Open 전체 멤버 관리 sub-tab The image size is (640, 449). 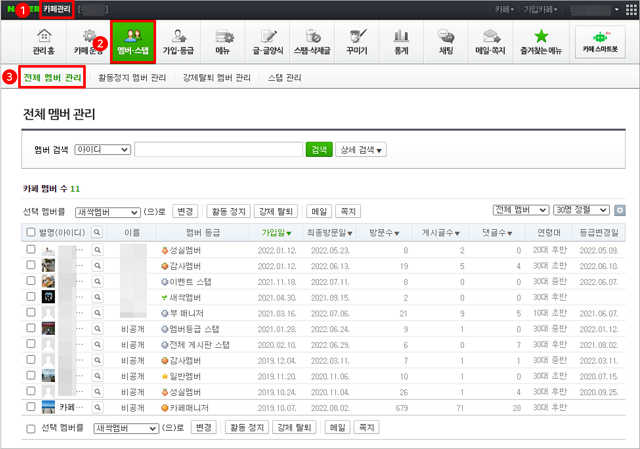(x=52, y=77)
